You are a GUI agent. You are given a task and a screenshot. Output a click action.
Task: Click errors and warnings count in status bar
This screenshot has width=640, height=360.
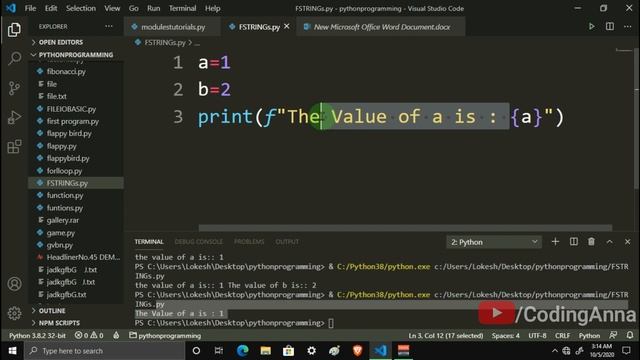tap(89, 336)
